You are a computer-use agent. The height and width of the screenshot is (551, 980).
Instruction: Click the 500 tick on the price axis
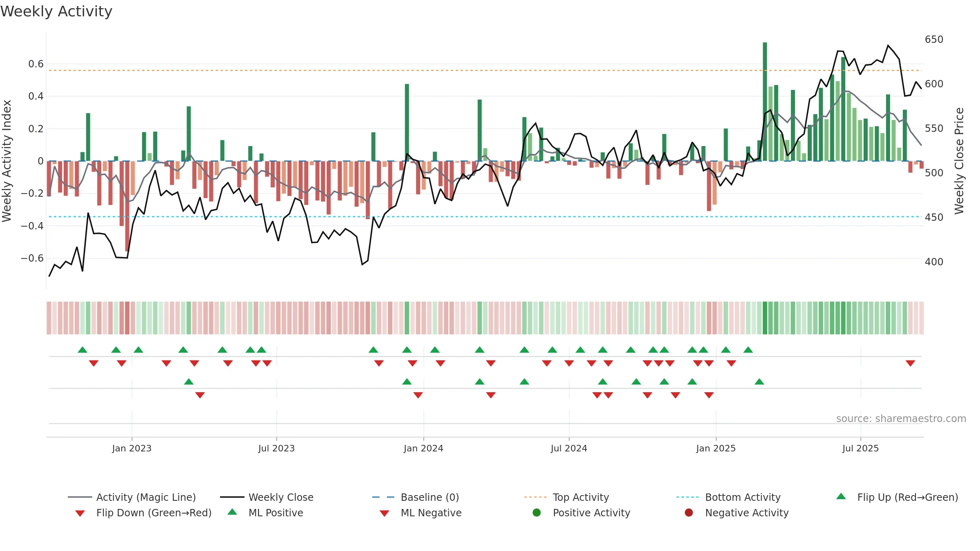[x=934, y=173]
